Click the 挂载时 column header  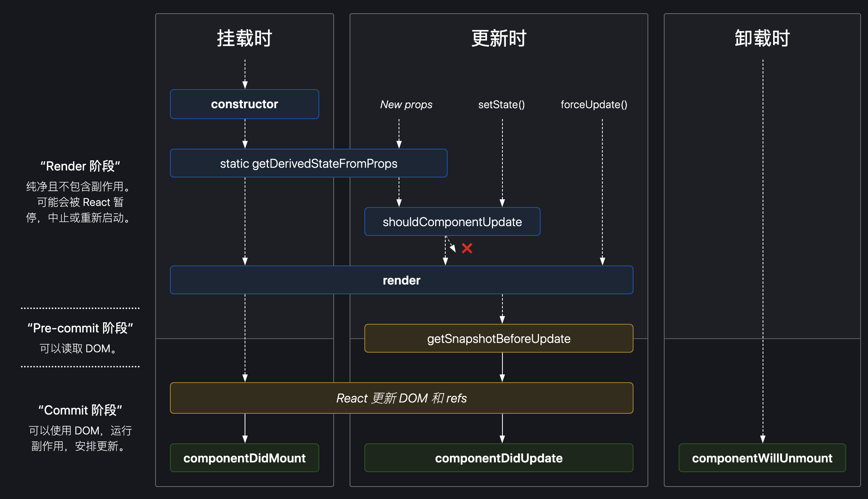coord(244,38)
